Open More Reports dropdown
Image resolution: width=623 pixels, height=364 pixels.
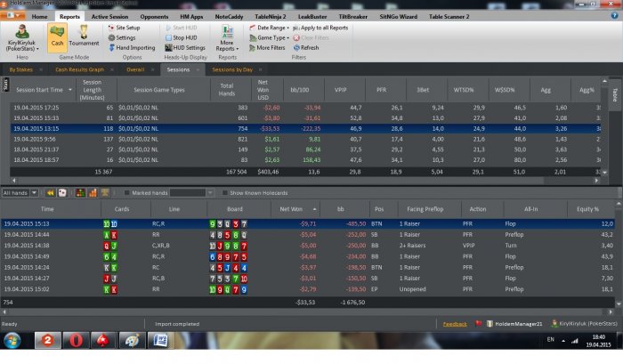227,38
